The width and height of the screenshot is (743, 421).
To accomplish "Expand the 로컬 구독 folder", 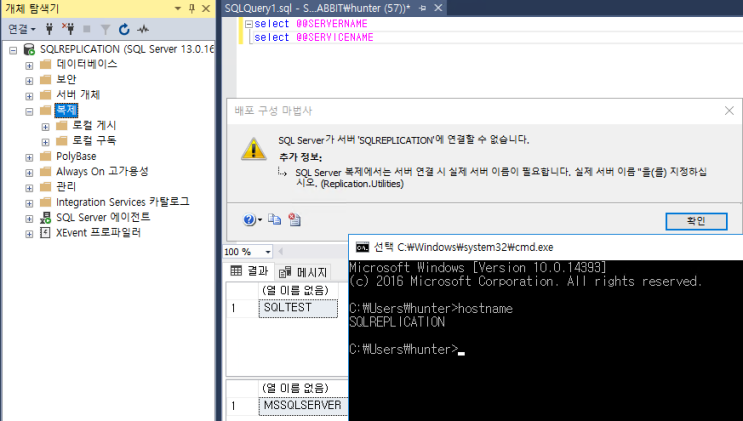I will point(45,142).
